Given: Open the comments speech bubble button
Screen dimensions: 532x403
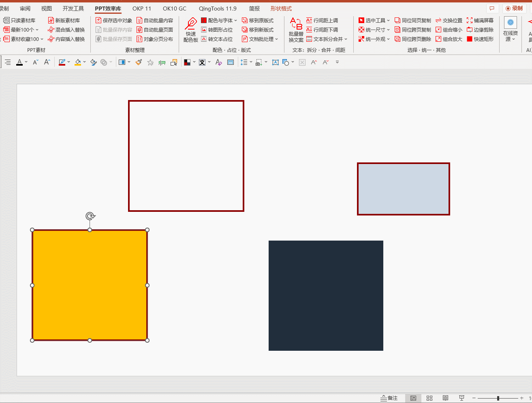Looking at the screenshot, I should (x=492, y=8).
